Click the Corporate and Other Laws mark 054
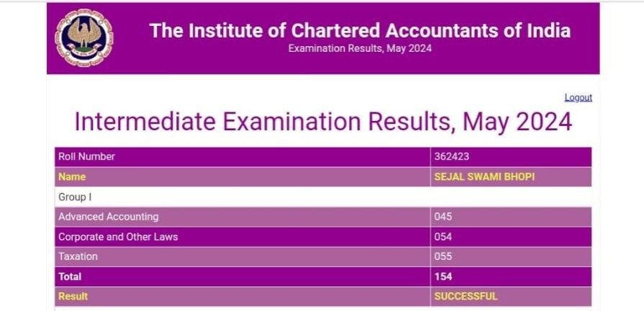This screenshot has height=311, width=644. (443, 237)
